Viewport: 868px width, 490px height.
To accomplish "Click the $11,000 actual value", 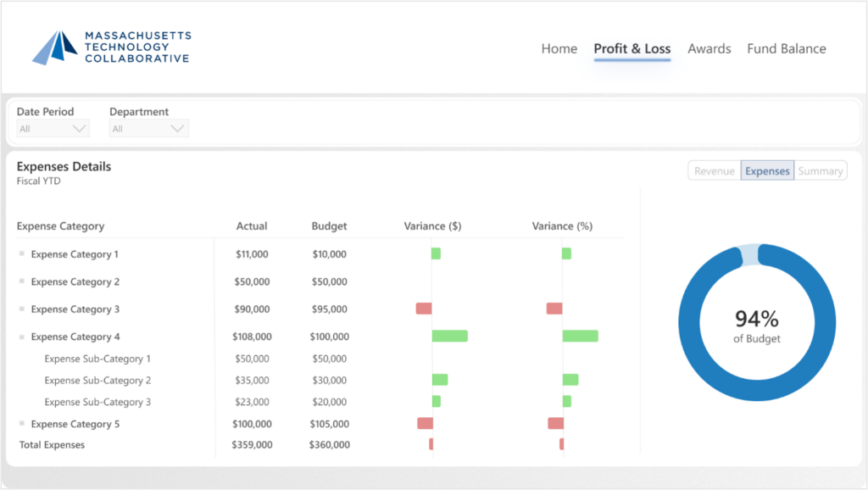I will click(252, 254).
